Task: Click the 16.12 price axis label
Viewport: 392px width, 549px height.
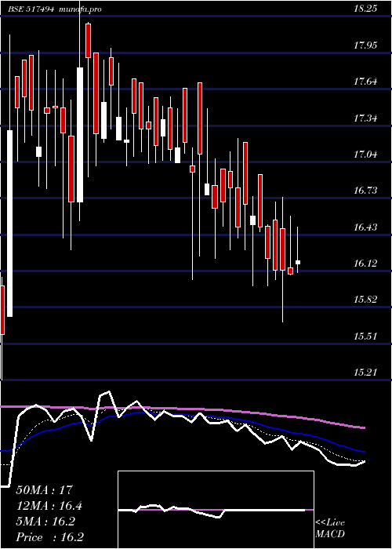Action: pyautogui.click(x=365, y=264)
